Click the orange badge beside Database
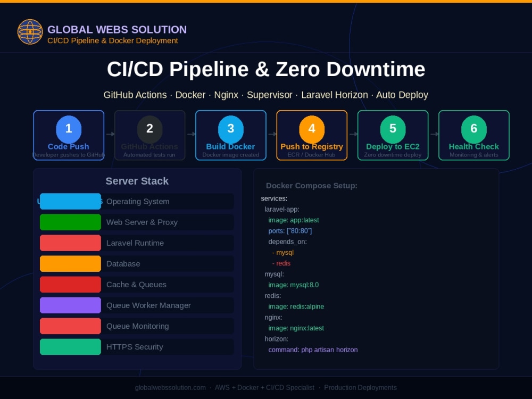 pyautogui.click(x=70, y=264)
